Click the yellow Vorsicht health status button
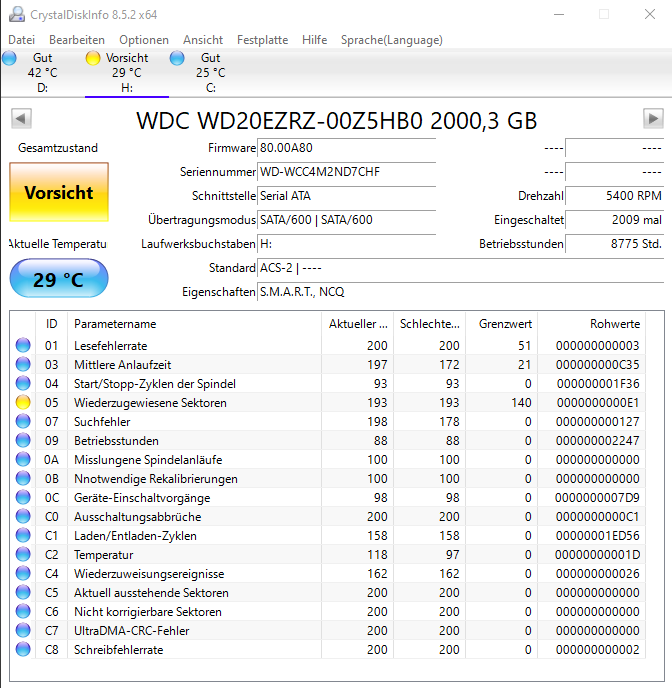The height and width of the screenshot is (688, 672). click(59, 192)
